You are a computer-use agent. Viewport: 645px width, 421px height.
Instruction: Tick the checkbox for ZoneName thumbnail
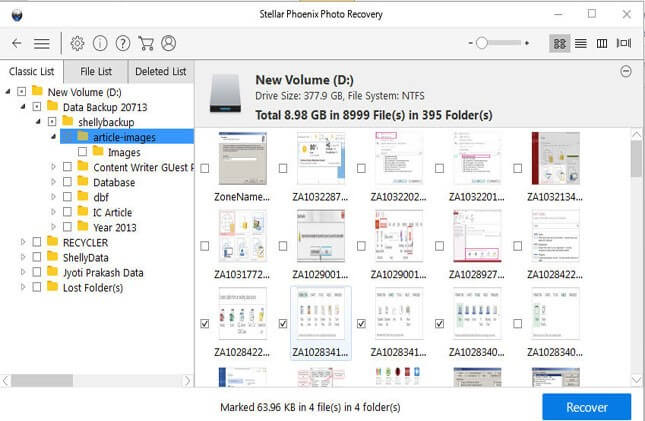point(205,167)
